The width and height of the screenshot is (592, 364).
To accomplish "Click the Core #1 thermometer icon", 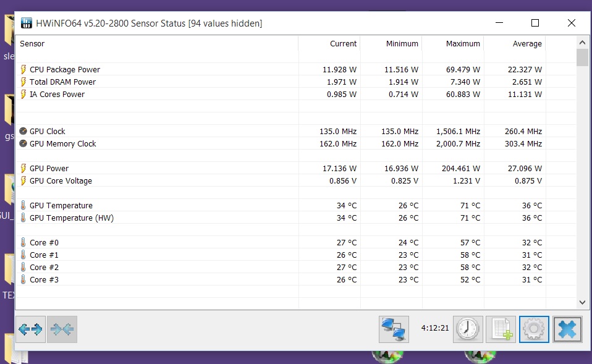I will (x=23, y=255).
